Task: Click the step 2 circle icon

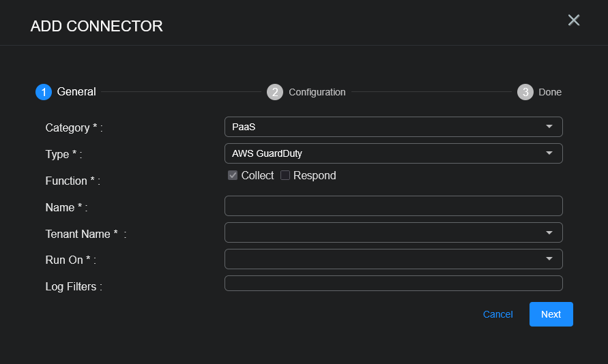Action: pyautogui.click(x=275, y=92)
